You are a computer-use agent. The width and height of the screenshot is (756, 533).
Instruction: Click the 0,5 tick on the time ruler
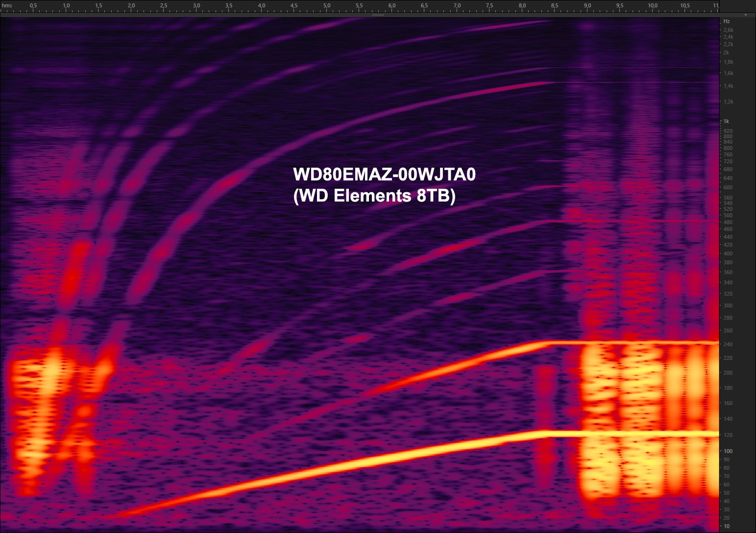pyautogui.click(x=33, y=6)
